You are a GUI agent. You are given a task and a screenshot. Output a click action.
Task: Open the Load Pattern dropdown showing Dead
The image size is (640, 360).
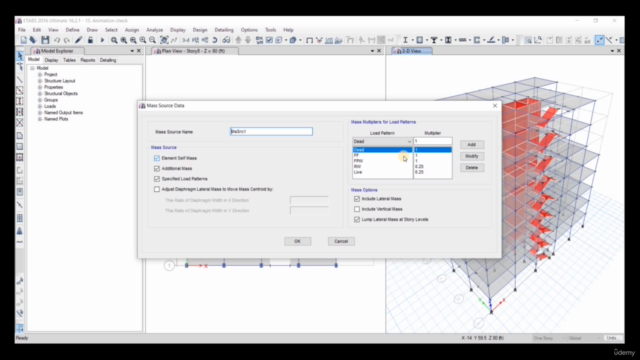click(x=382, y=141)
